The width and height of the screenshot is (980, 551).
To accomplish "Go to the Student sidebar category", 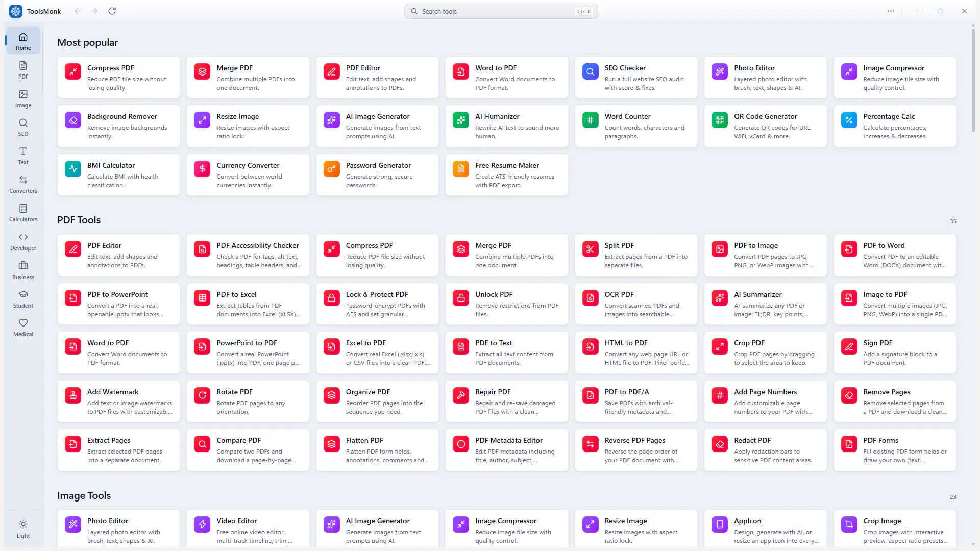I will click(x=23, y=299).
